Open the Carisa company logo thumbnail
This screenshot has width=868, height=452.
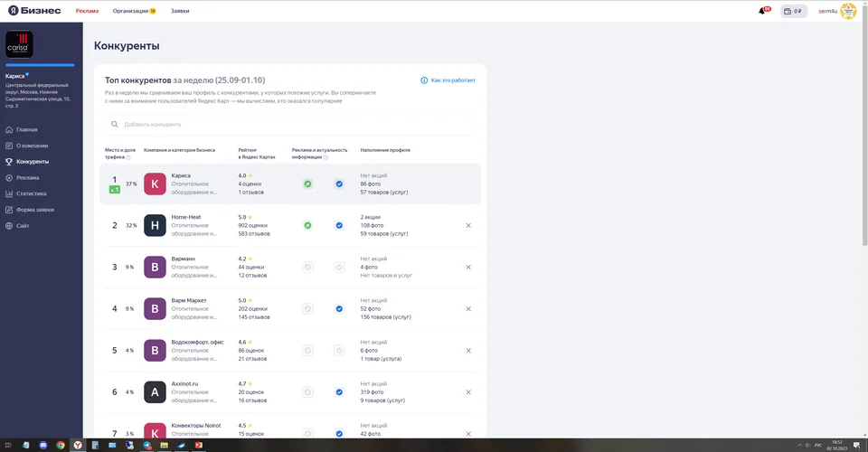(x=19, y=44)
